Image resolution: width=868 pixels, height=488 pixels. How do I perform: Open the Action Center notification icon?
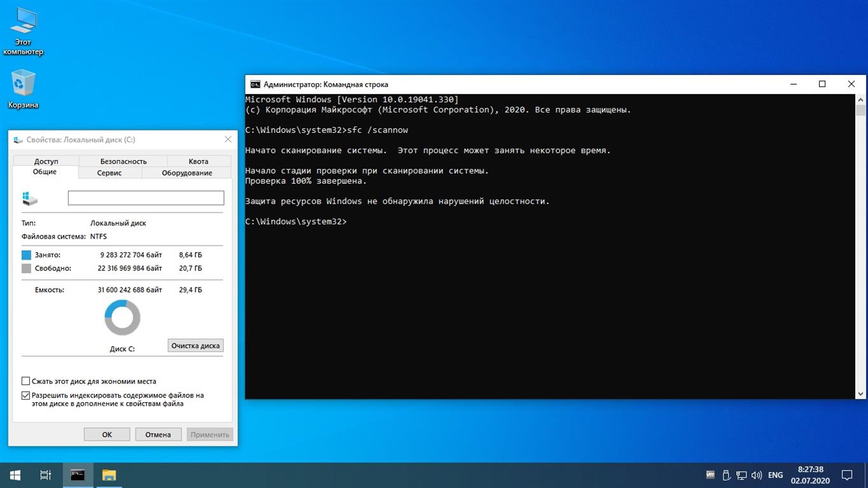[x=846, y=475]
